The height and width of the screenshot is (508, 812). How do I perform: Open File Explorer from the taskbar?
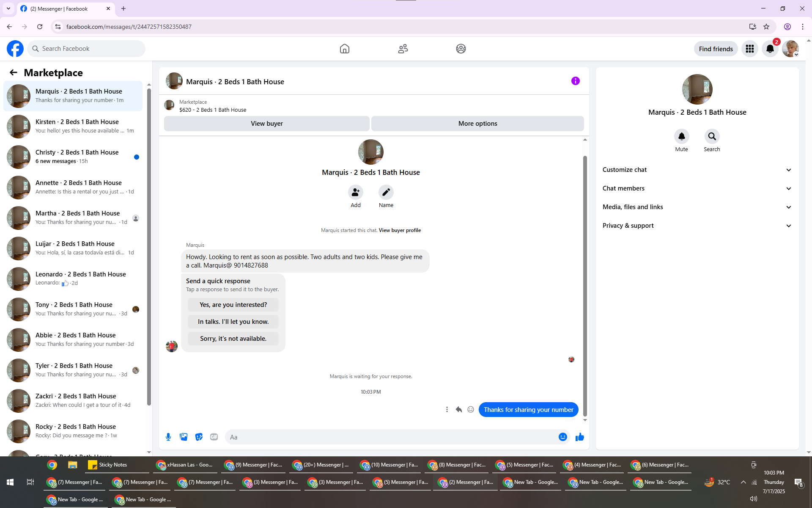click(73, 465)
